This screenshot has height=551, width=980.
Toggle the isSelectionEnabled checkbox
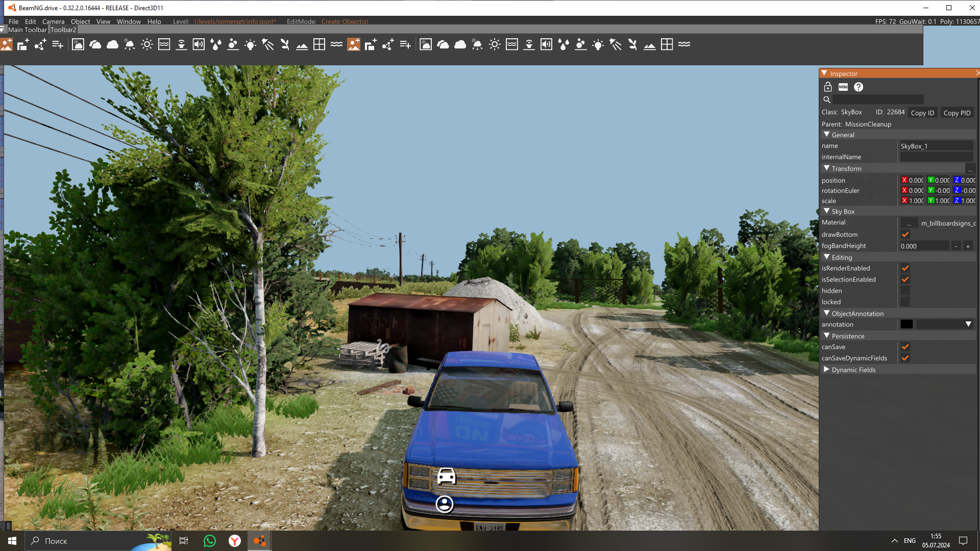(x=905, y=280)
